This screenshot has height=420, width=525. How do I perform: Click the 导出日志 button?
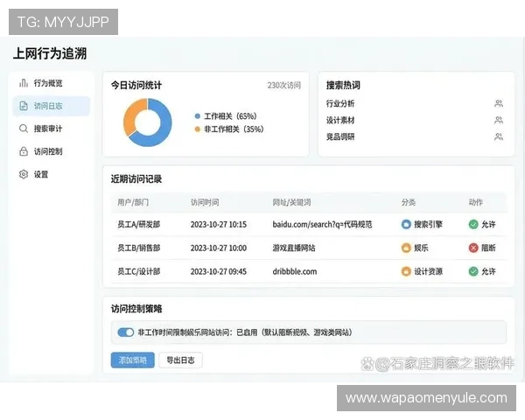tap(180, 360)
